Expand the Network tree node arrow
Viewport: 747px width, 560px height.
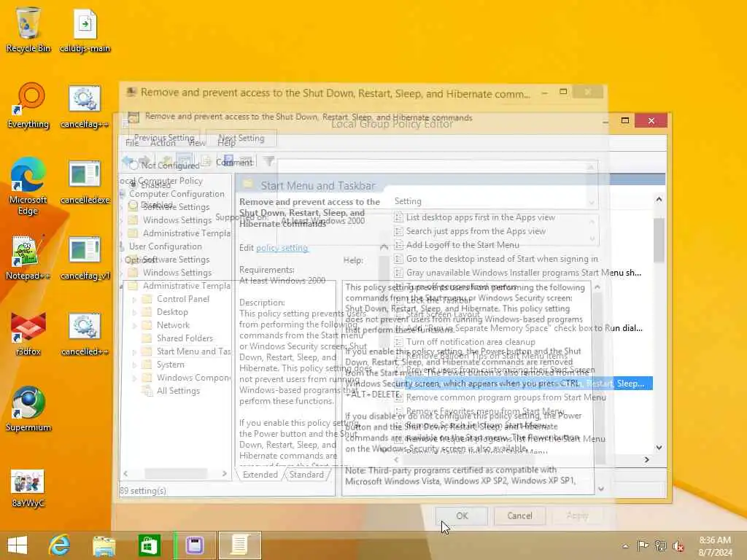tap(134, 326)
